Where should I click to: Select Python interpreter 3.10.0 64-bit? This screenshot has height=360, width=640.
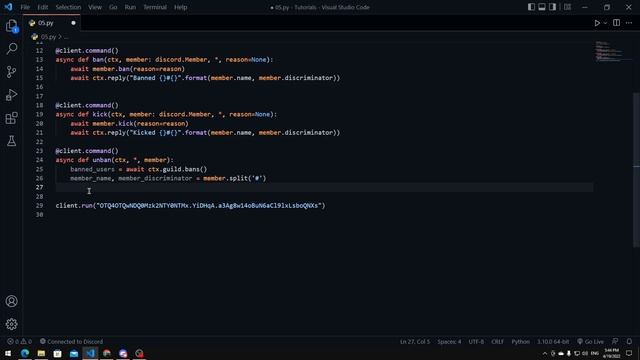coord(553,342)
